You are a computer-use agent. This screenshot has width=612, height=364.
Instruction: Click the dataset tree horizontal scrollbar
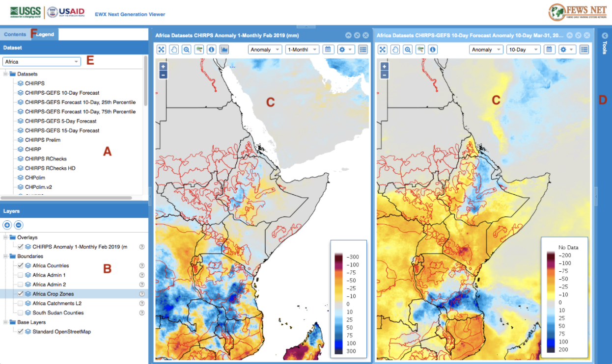coord(67,198)
